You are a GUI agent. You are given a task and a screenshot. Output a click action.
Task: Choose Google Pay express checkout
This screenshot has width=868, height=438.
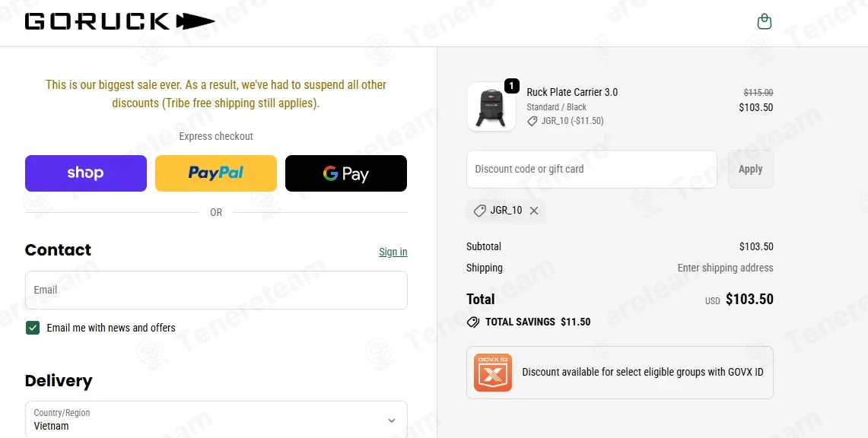click(x=346, y=173)
